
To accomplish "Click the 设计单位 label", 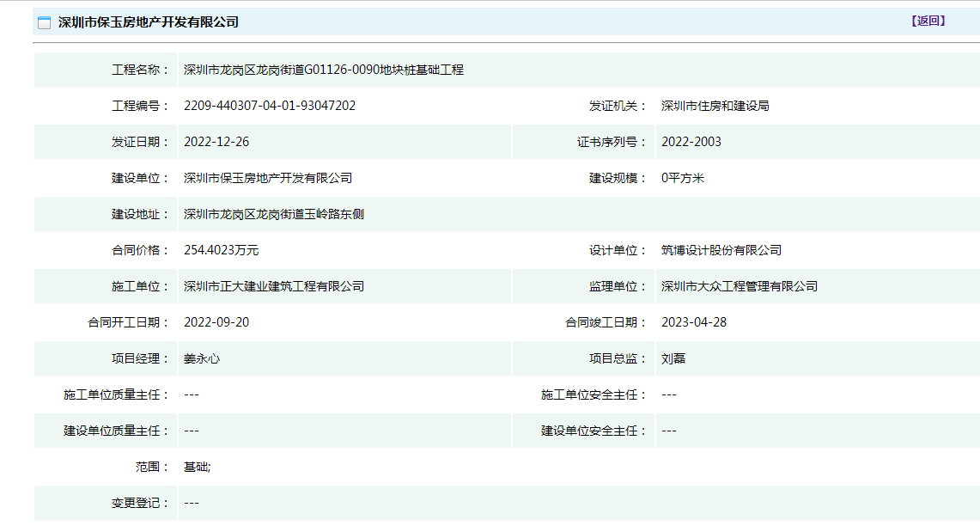I will [618, 250].
